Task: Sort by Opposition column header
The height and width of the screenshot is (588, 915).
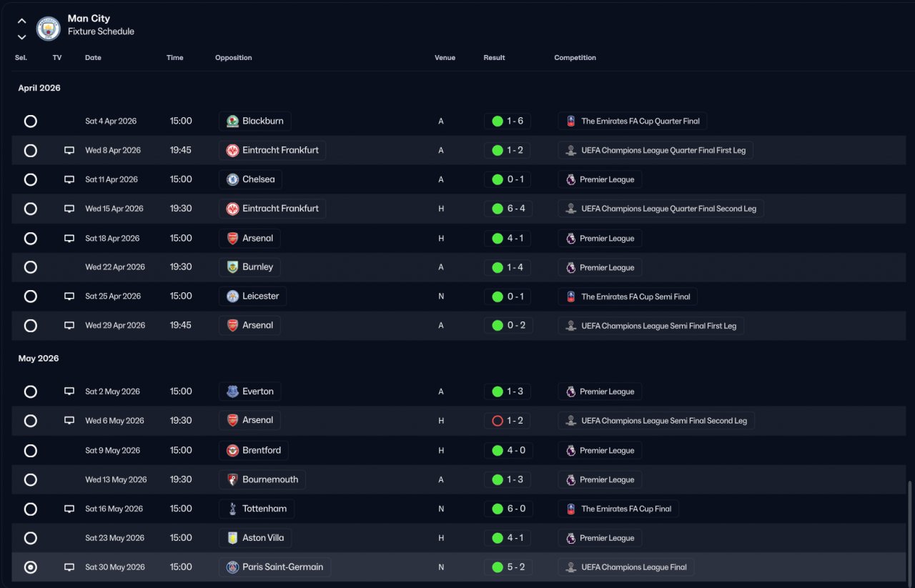Action: pos(234,58)
